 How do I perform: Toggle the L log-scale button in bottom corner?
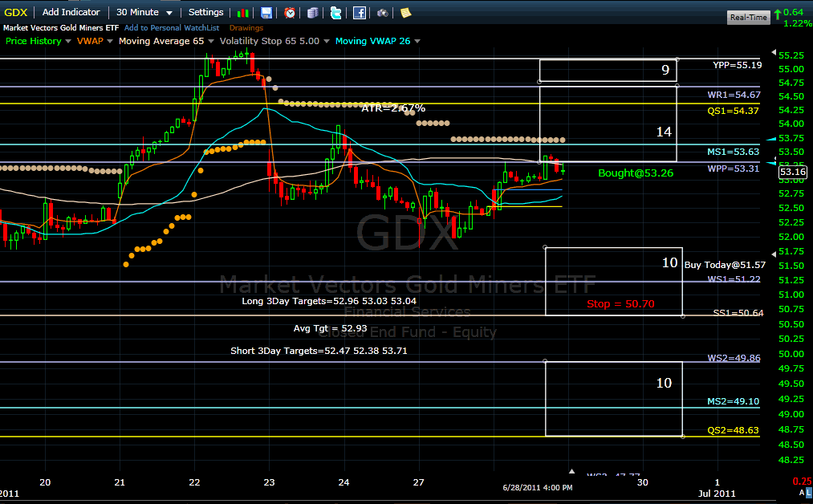tap(809, 493)
